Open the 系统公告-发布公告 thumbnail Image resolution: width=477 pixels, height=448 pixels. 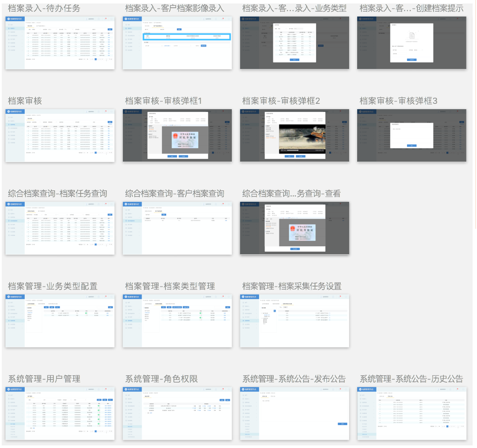295,414
